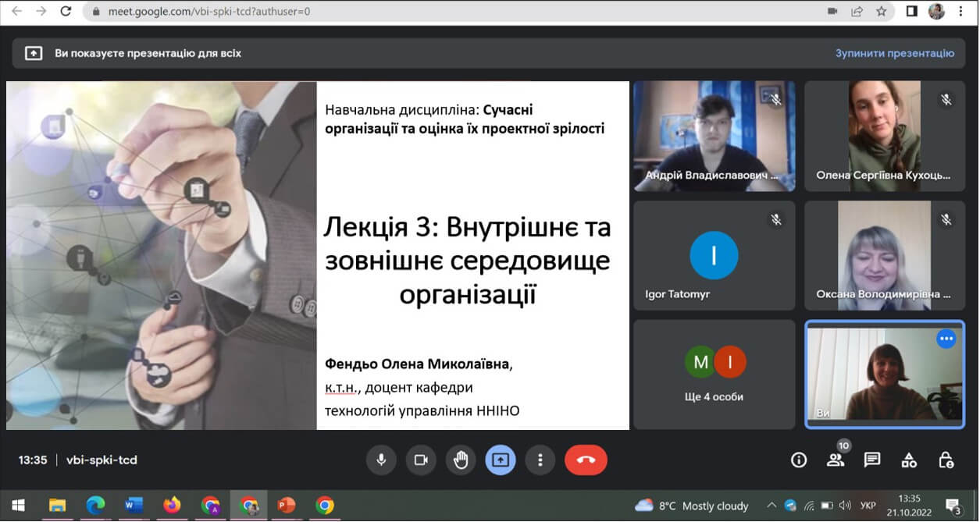Select the Igor Tatomyr participant tile
The height and width of the screenshot is (522, 980).
coord(714,256)
